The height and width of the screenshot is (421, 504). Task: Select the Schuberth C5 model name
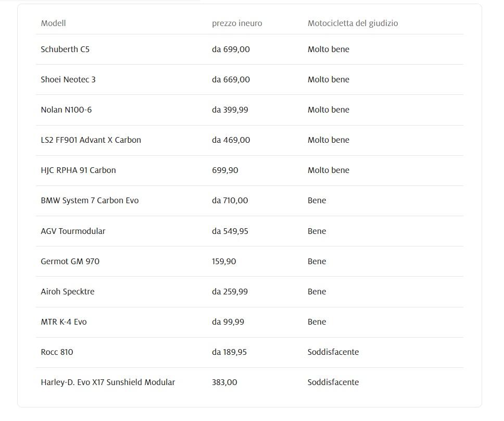65,49
